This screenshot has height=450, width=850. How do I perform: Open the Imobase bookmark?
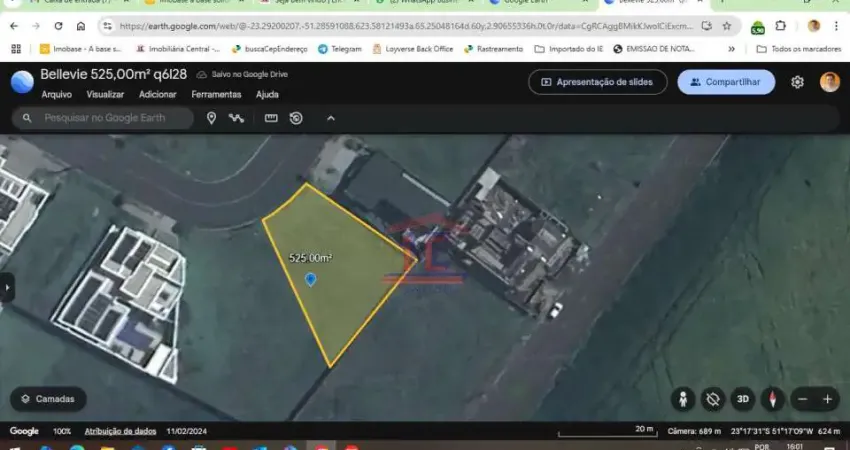(x=81, y=49)
